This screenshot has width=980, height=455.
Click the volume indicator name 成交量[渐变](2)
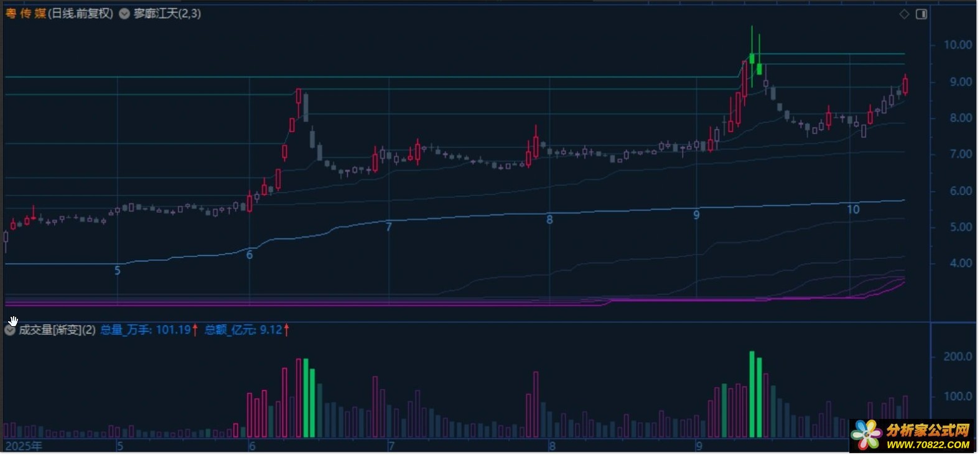coord(57,330)
